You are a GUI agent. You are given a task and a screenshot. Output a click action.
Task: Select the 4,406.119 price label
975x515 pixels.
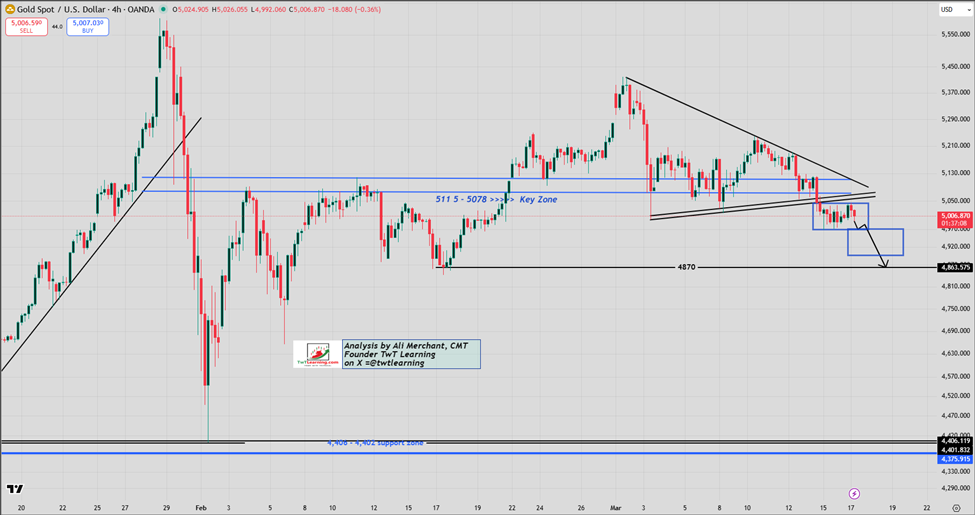954,441
